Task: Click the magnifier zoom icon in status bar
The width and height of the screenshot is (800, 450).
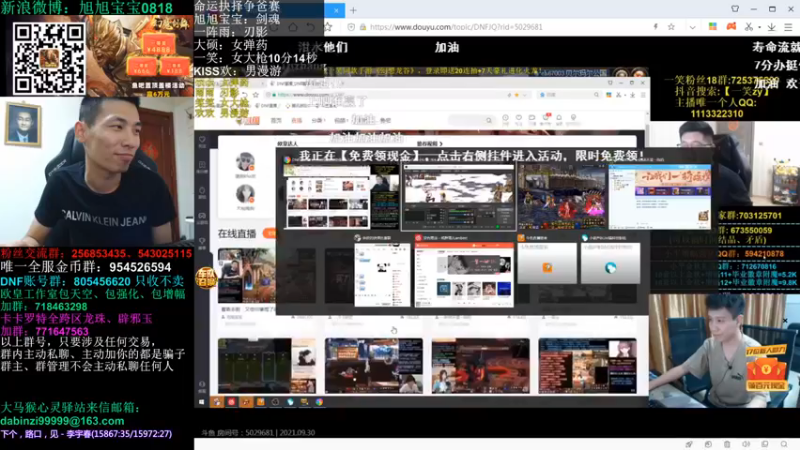Action: [x=784, y=444]
